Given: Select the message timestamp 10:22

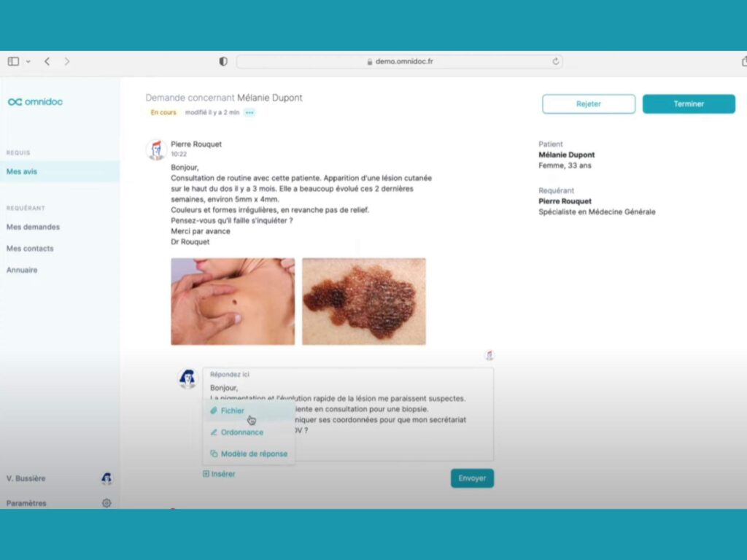Looking at the screenshot, I should pyautogui.click(x=179, y=155).
